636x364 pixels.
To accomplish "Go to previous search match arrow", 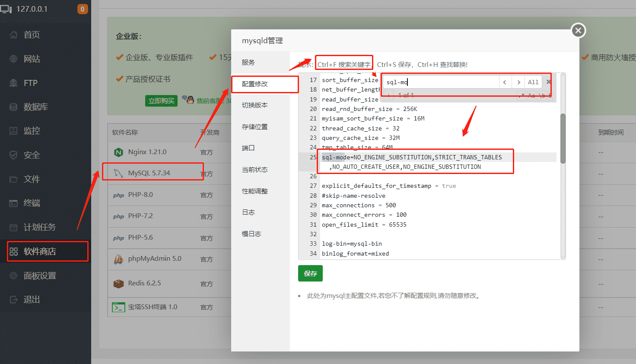I will point(505,82).
